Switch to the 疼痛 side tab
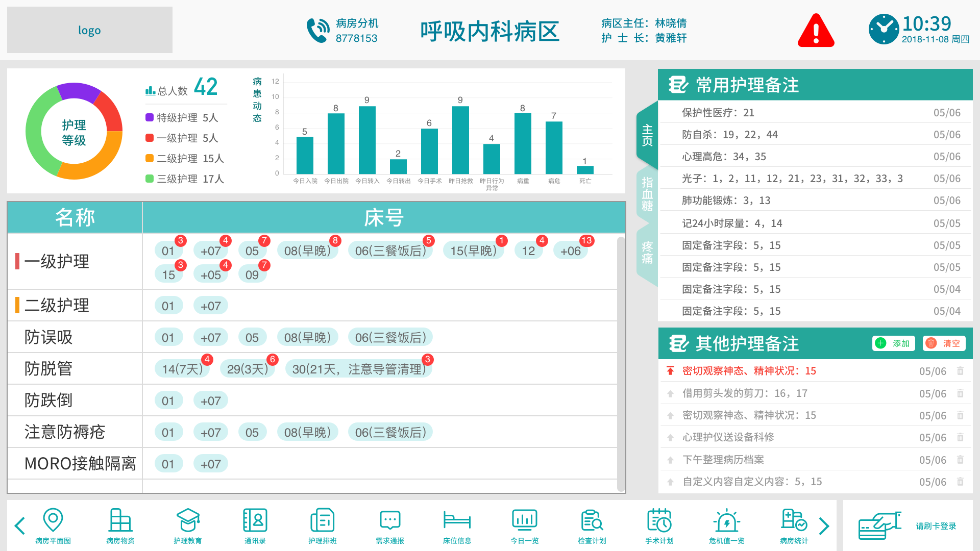 point(647,253)
